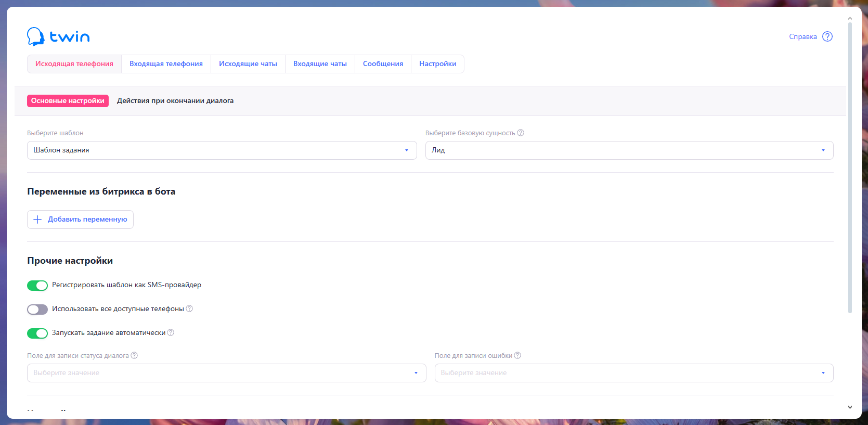Click help icon next to 'Поле для записи ошибки'
Screen dimensions: 868x425
pos(517,355)
